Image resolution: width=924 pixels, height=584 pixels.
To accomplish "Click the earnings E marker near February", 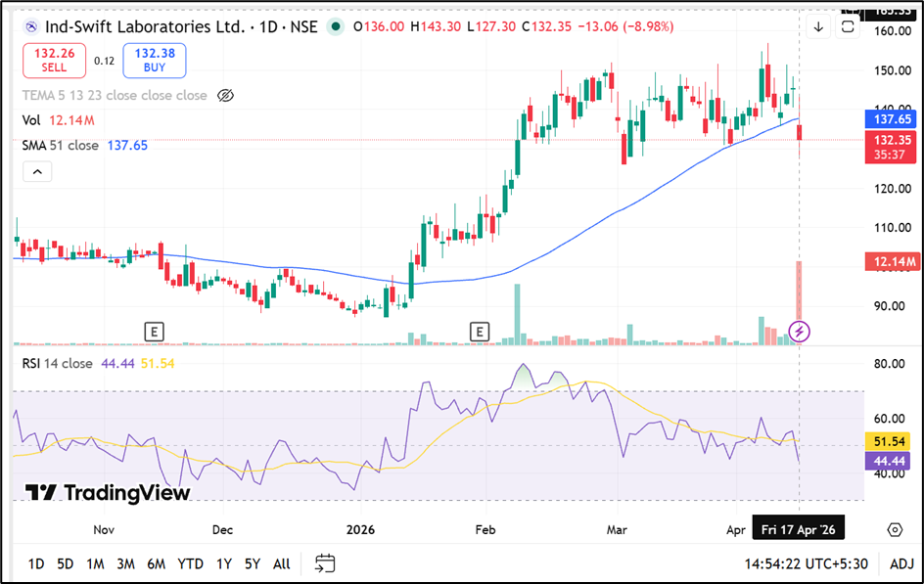I will [x=480, y=332].
